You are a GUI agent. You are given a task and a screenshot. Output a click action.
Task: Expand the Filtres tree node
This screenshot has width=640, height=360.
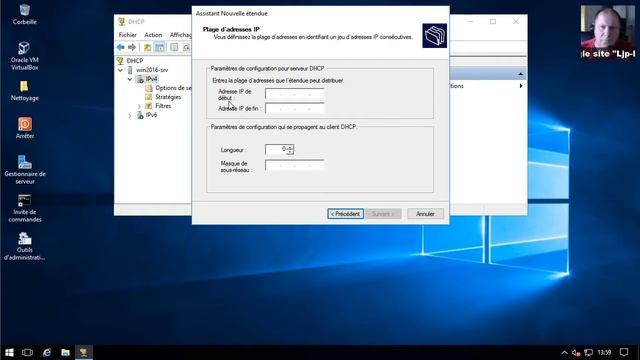139,106
